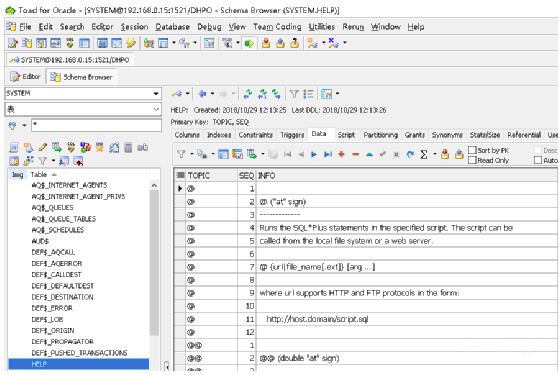Click the SYSTEM@192.168.0.15 connection tab
This screenshot has height=375, width=560.
click(x=70, y=60)
